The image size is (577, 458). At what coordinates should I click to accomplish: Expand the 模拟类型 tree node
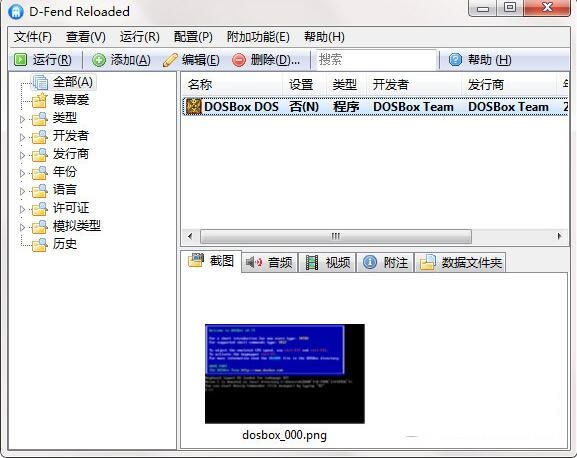tap(22, 227)
